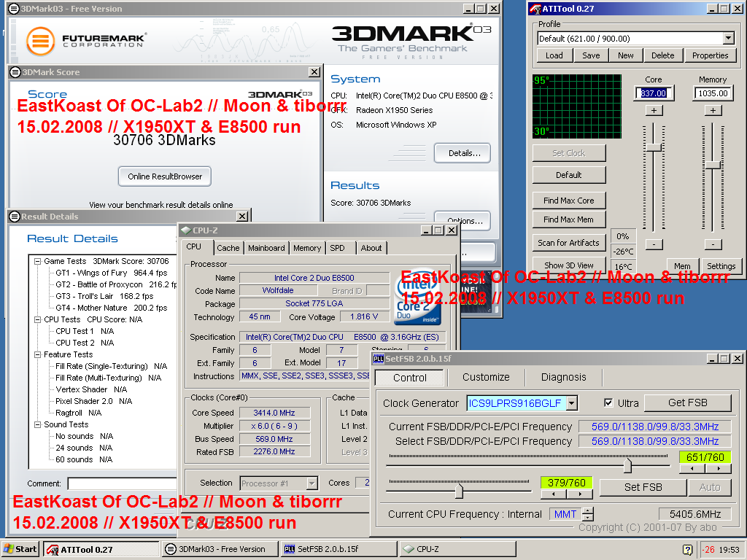The image size is (747, 560).
Task: Close the Result Details panel
Action: coord(242,216)
